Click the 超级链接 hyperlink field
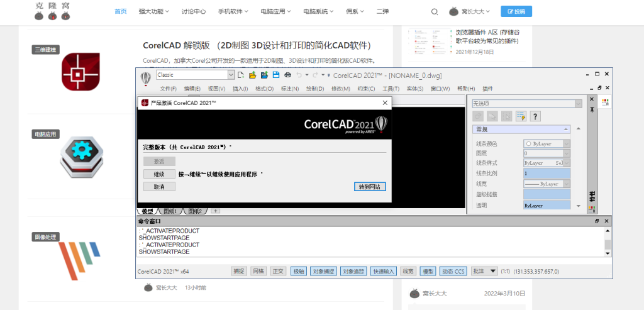644x310 pixels. point(547,194)
